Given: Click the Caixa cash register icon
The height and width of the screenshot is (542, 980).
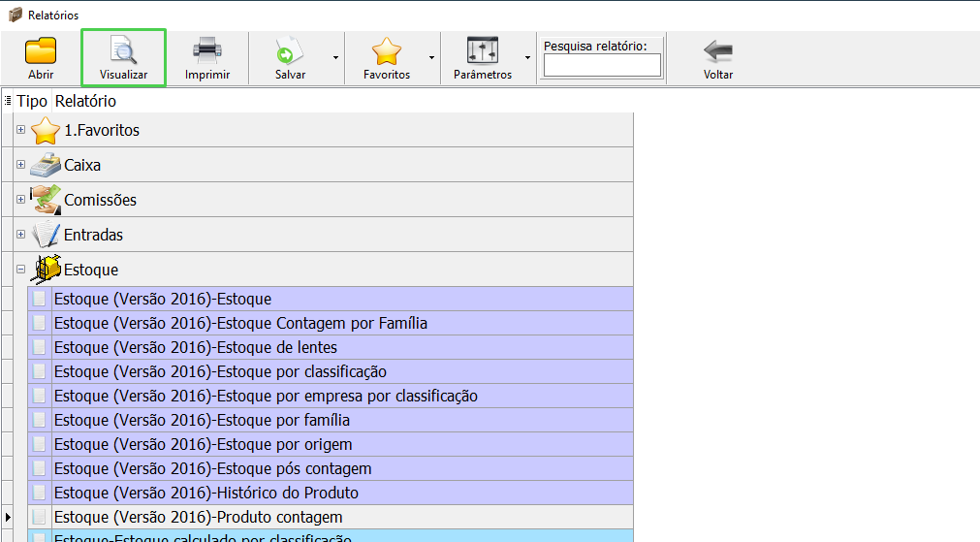Looking at the screenshot, I should (46, 165).
